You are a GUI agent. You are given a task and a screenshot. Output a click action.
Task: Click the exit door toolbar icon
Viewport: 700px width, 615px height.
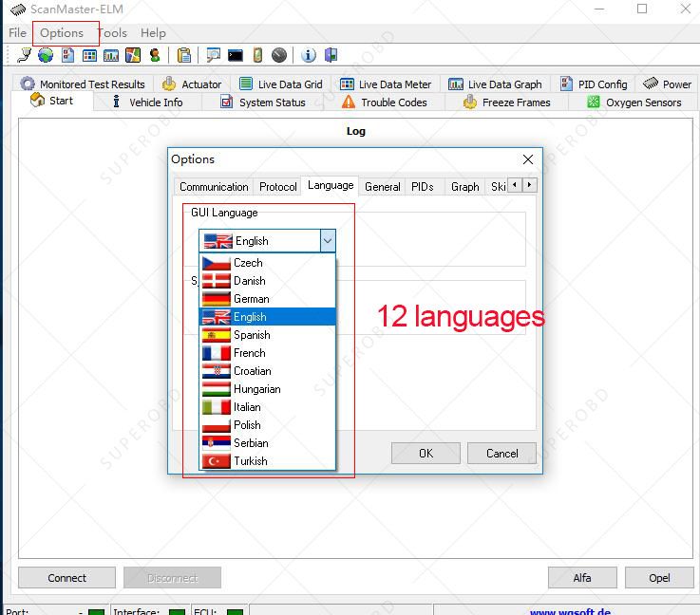click(331, 55)
